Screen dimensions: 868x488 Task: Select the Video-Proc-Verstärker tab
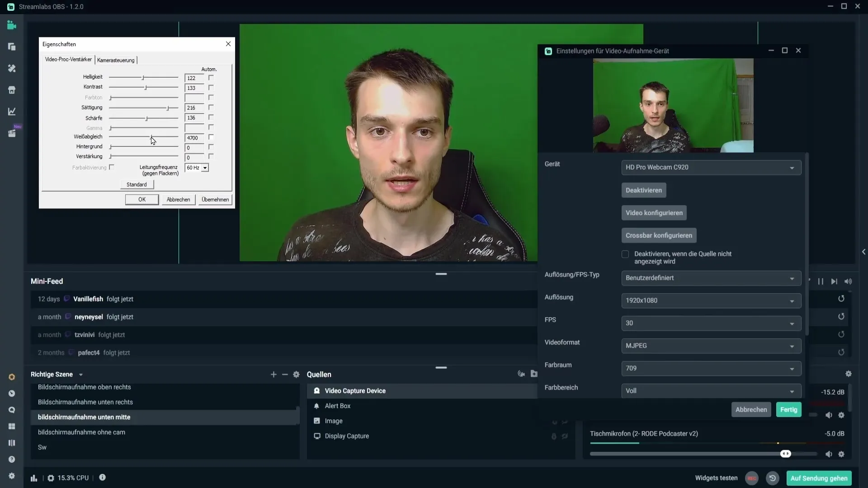(68, 60)
